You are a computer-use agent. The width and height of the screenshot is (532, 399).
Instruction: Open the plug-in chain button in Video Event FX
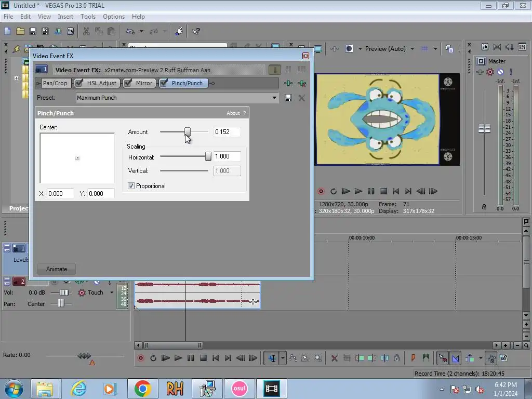[x=288, y=83]
